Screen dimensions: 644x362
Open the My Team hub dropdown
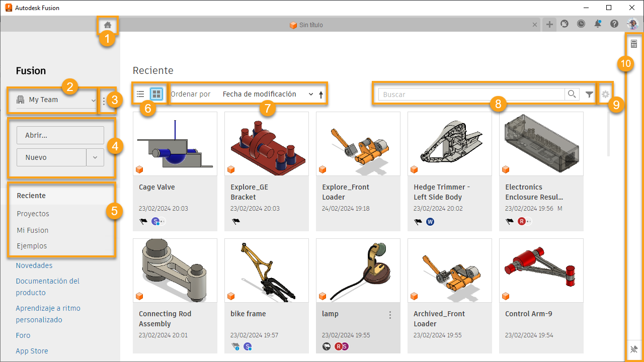click(x=56, y=100)
